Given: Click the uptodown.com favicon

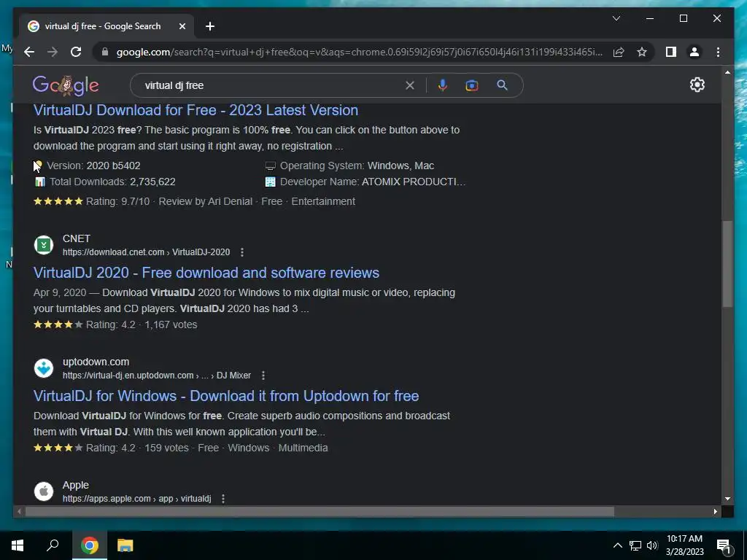Looking at the screenshot, I should [44, 368].
